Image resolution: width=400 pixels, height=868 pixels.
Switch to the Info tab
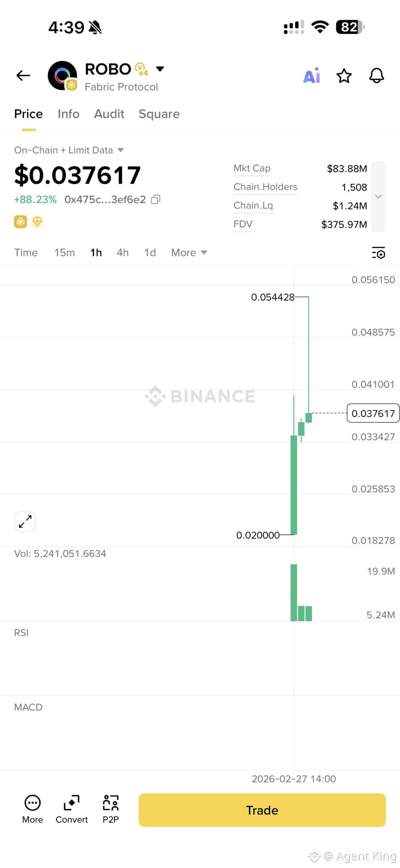click(x=69, y=114)
